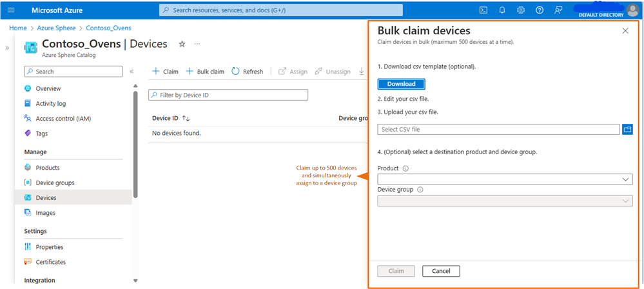Screen dimensions: 644x289
Task: Open the Certificates menu item
Action: [x=50, y=262]
